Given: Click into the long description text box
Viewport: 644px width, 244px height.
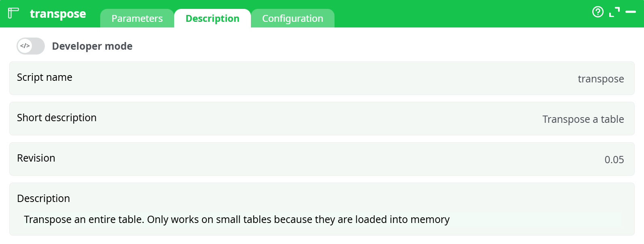Looking at the screenshot, I should coord(322,220).
